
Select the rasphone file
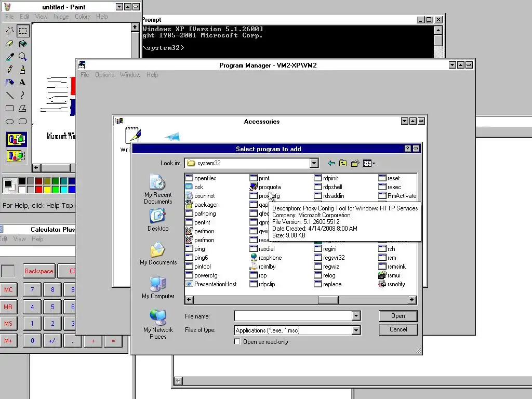coord(266,258)
